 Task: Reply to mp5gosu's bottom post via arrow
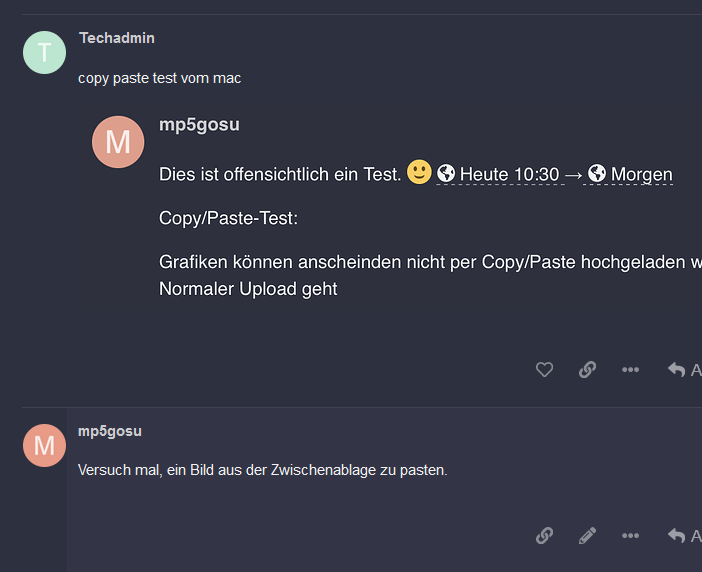(x=678, y=536)
